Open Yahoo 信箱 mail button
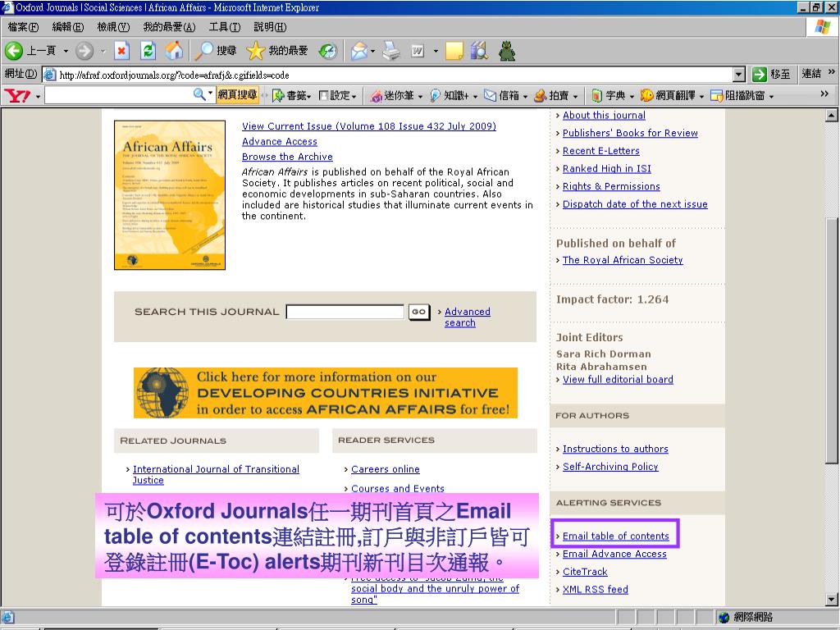This screenshot has width=840, height=630. point(505,95)
